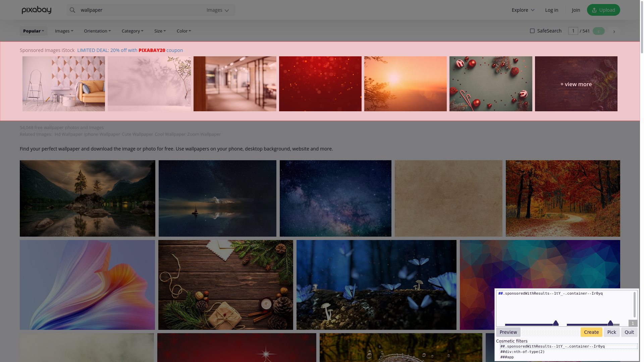This screenshot has height=362, width=644.
Task: Open the Color filter dropdown
Action: (x=184, y=31)
